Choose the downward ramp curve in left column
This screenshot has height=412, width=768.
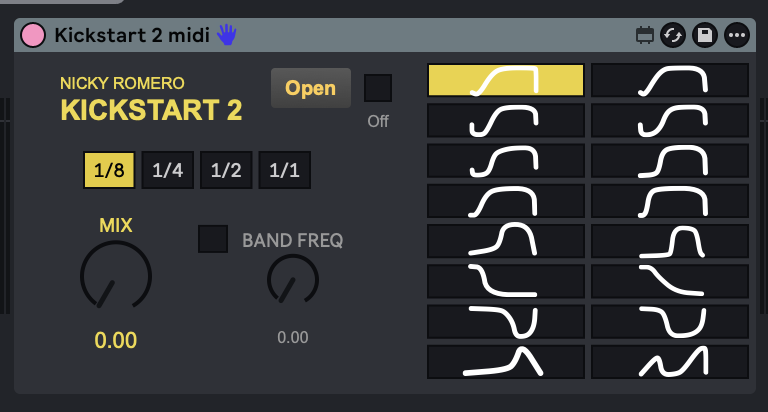tap(506, 281)
